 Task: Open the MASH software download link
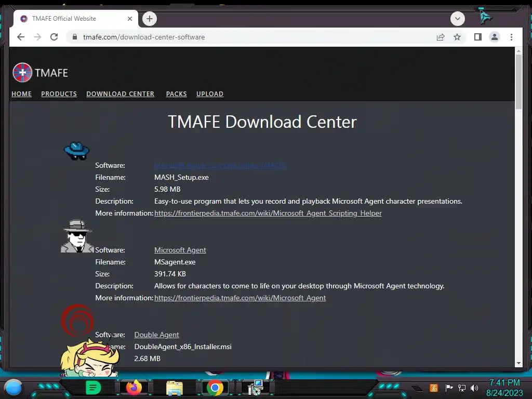220,165
